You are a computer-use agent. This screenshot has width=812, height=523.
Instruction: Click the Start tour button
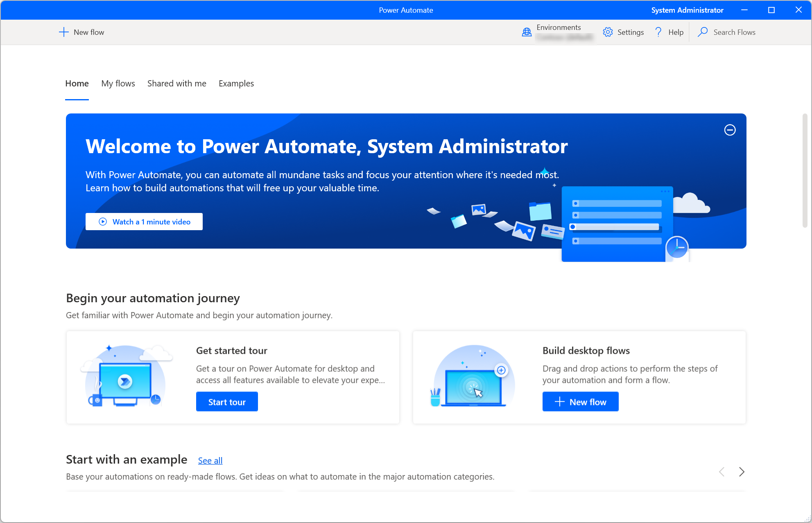(x=227, y=402)
